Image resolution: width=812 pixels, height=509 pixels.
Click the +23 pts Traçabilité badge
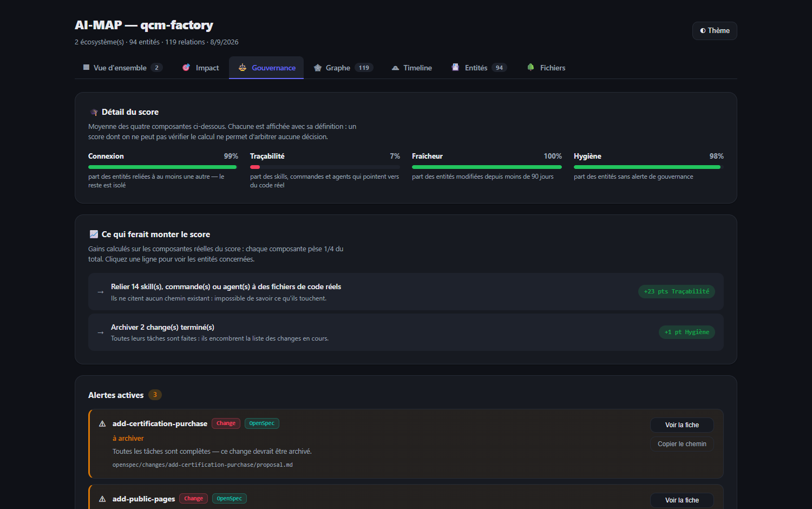tap(677, 292)
